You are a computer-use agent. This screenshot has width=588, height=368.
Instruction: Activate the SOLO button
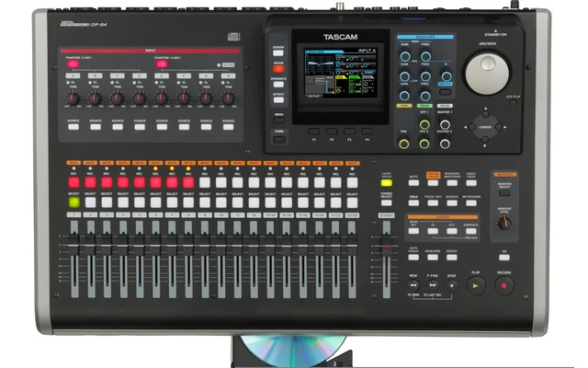tap(413, 202)
